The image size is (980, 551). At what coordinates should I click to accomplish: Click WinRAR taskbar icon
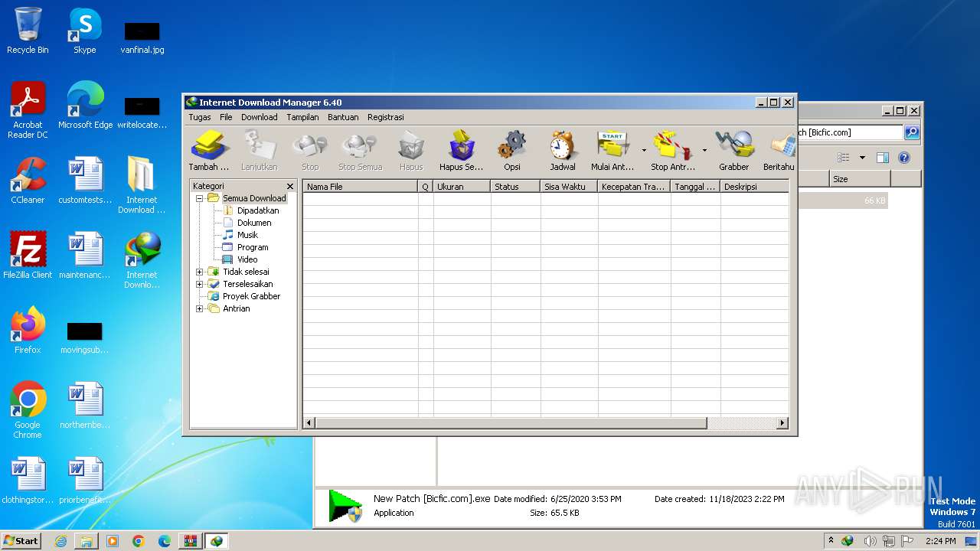[189, 541]
